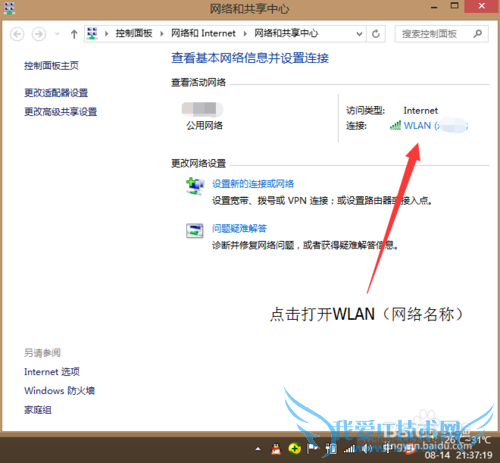
Task: Open 更改适配器设置 link
Action: coord(56,93)
